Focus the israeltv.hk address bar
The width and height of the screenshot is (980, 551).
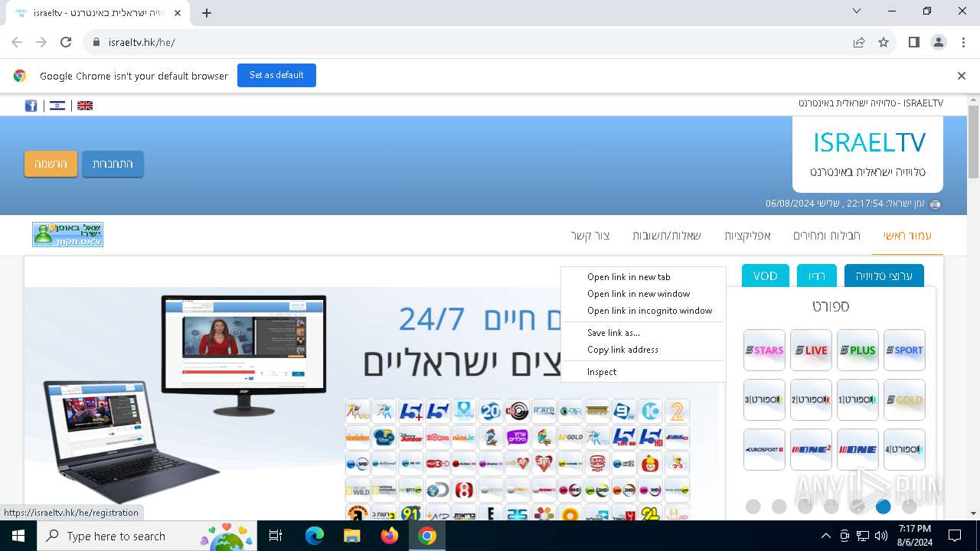pos(467,42)
